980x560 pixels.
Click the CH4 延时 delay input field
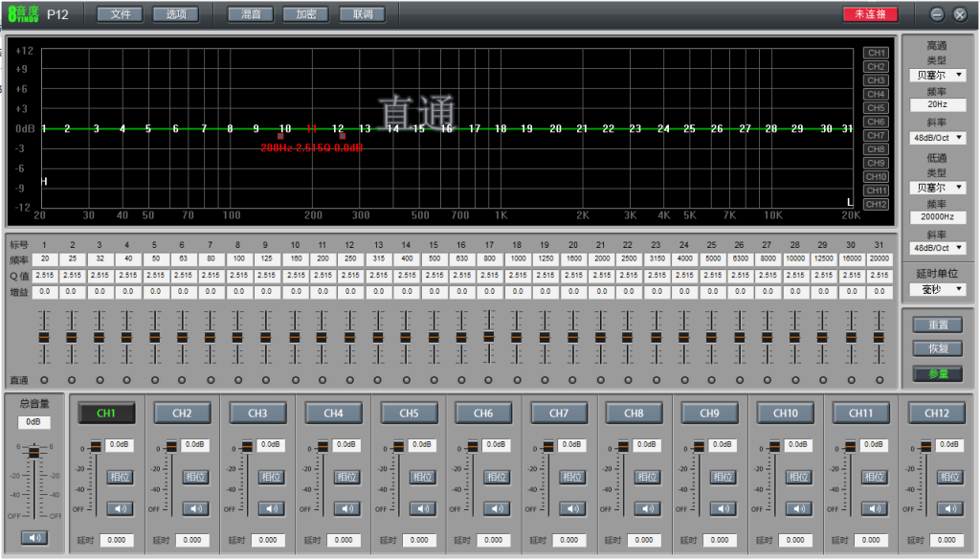(344, 540)
